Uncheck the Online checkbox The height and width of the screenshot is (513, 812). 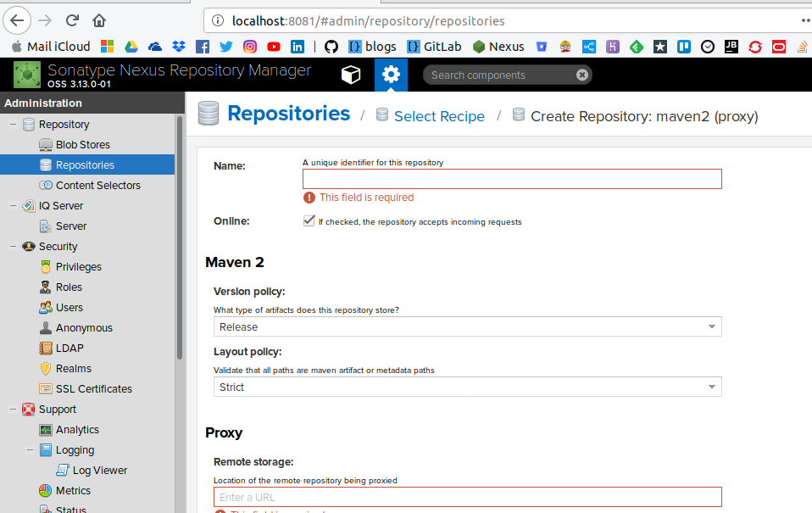tap(309, 220)
